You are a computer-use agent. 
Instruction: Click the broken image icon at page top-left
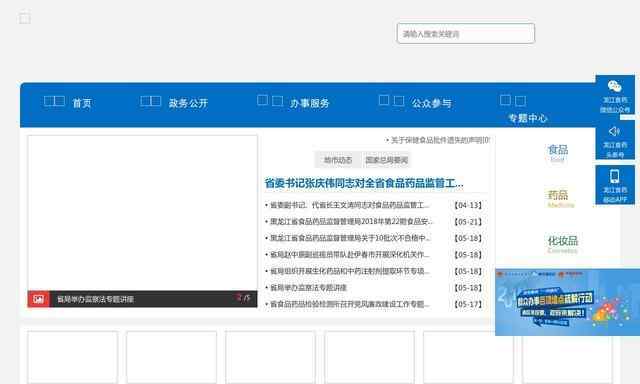pyautogui.click(x=24, y=18)
